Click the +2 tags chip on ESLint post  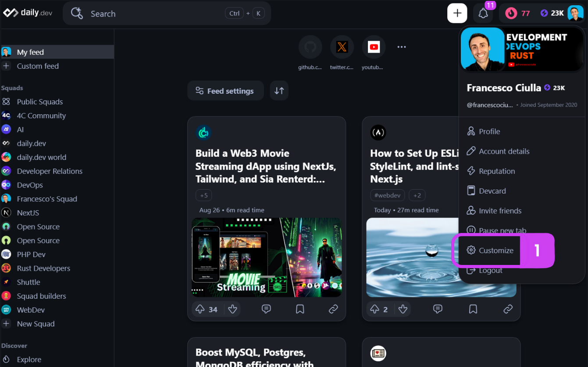pos(417,195)
